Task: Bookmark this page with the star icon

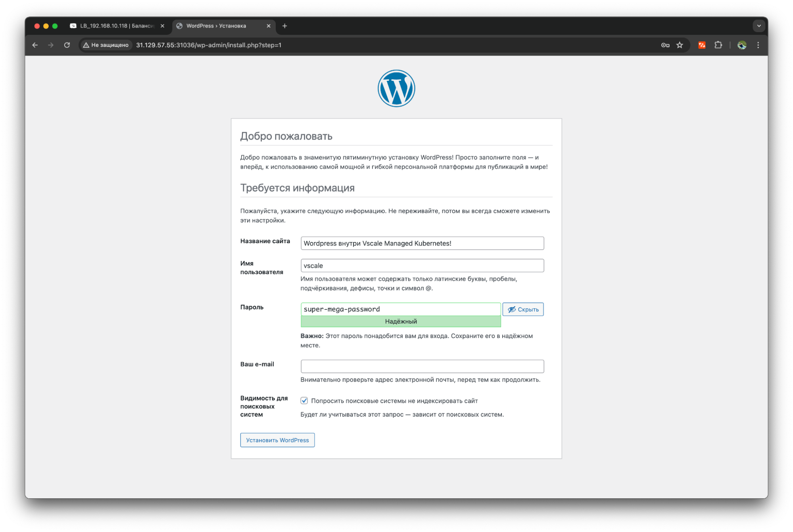Action: tap(680, 45)
